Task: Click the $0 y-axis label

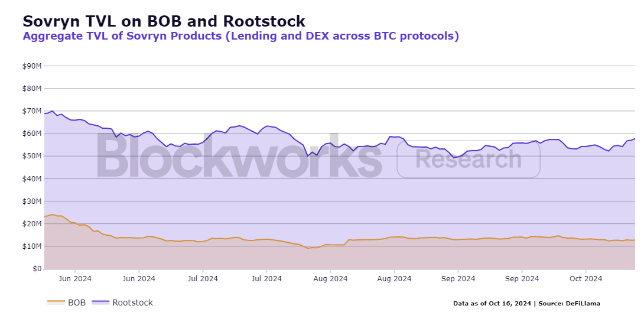Action: (37, 269)
